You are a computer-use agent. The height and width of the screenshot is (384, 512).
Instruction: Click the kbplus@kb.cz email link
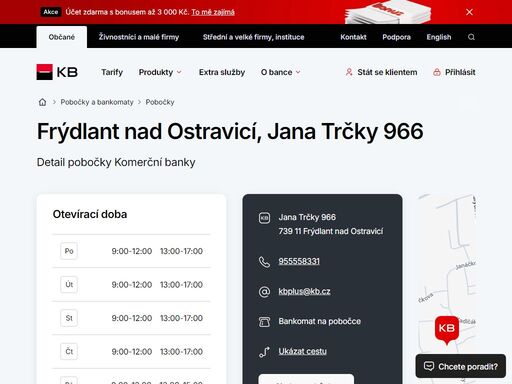(x=304, y=291)
